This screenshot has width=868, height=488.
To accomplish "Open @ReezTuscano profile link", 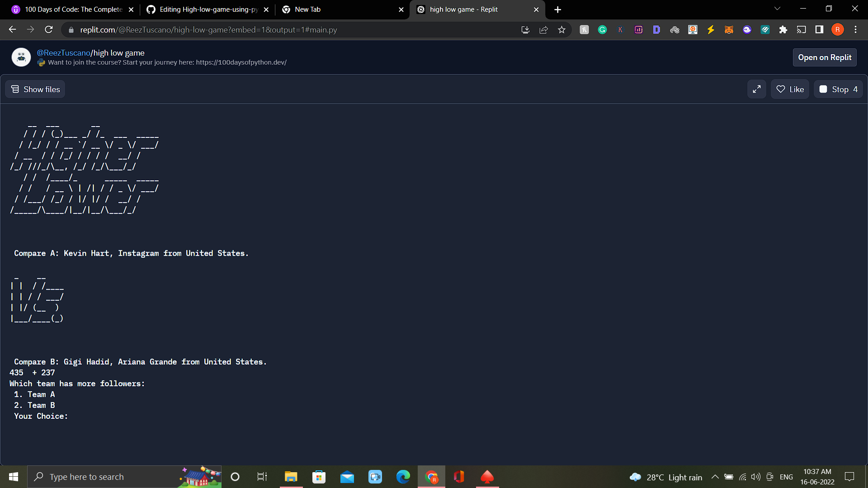I will [x=63, y=53].
